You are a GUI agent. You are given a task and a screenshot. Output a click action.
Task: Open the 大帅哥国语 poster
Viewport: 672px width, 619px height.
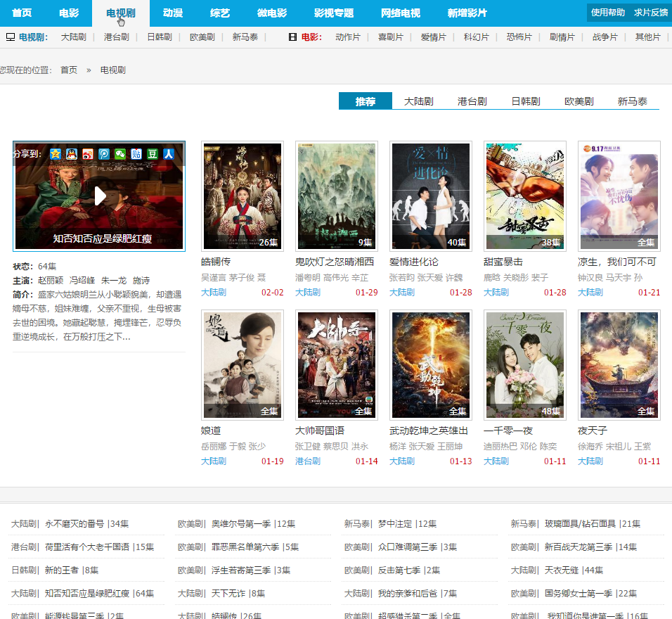[337, 365]
